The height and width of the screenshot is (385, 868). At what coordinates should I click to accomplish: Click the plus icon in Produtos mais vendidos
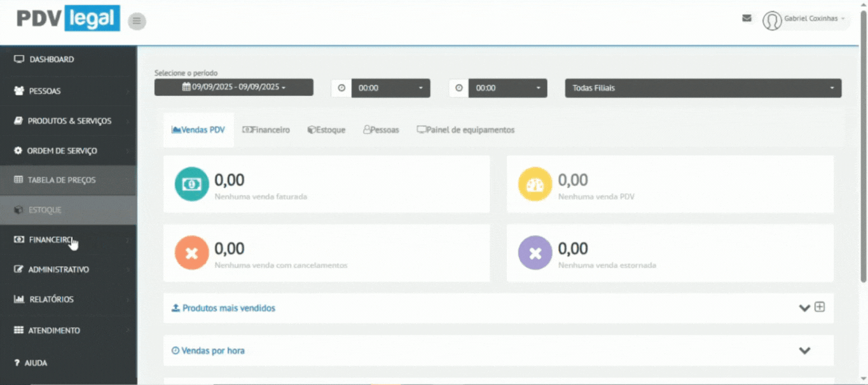[x=820, y=307]
